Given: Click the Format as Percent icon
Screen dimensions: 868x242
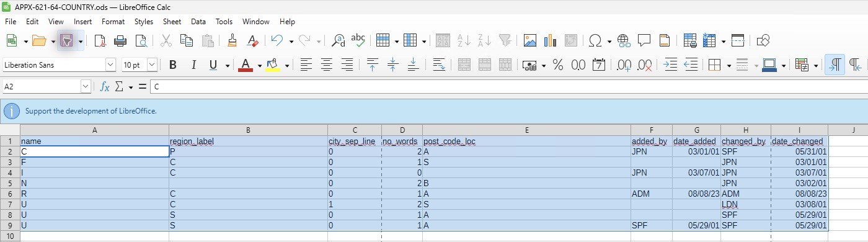Looking at the screenshot, I should pyautogui.click(x=557, y=65).
